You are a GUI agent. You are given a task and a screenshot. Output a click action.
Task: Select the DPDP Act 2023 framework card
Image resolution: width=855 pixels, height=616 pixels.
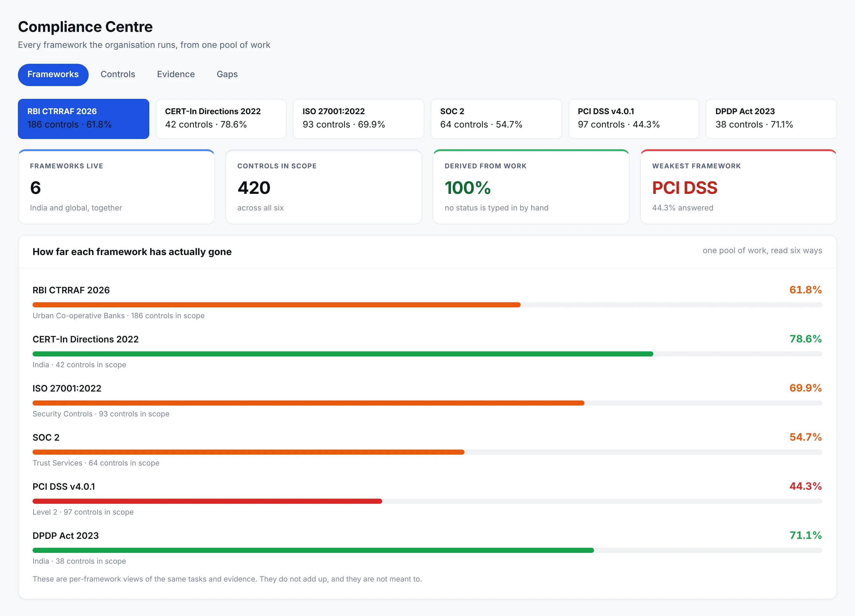coord(771,119)
